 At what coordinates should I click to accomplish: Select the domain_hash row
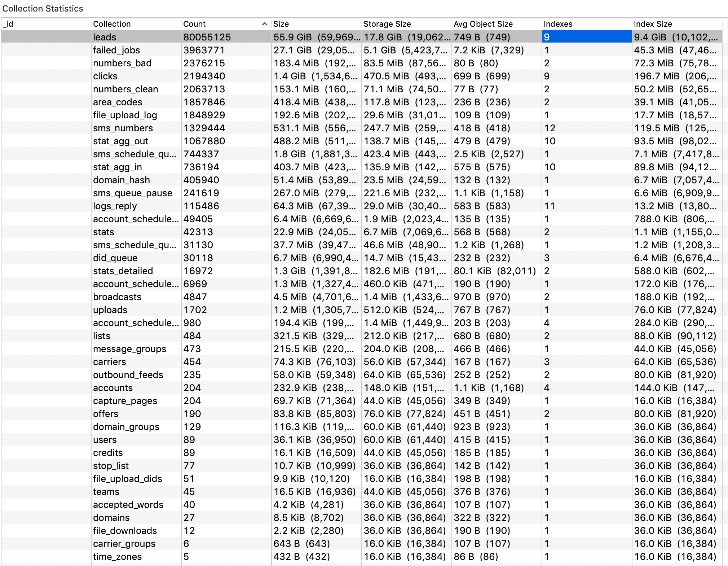[x=121, y=180]
